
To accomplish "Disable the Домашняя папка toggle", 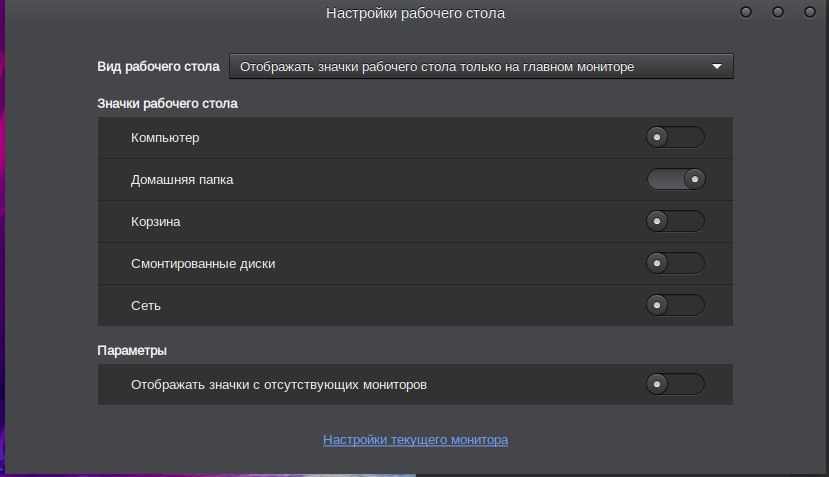I will coord(675,179).
